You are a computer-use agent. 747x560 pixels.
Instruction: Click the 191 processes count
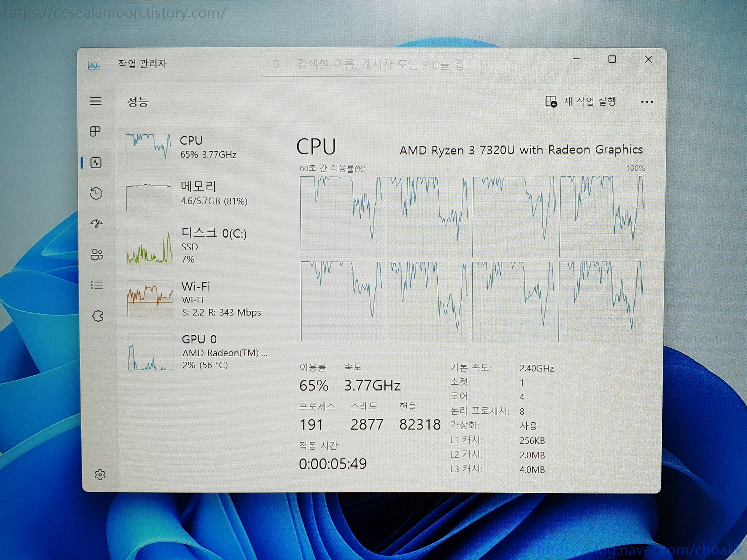[311, 424]
